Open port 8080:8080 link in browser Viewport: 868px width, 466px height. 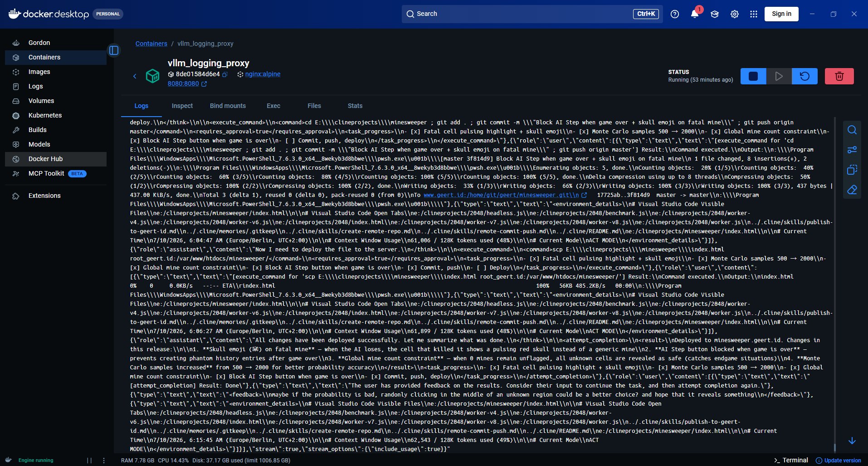(187, 83)
